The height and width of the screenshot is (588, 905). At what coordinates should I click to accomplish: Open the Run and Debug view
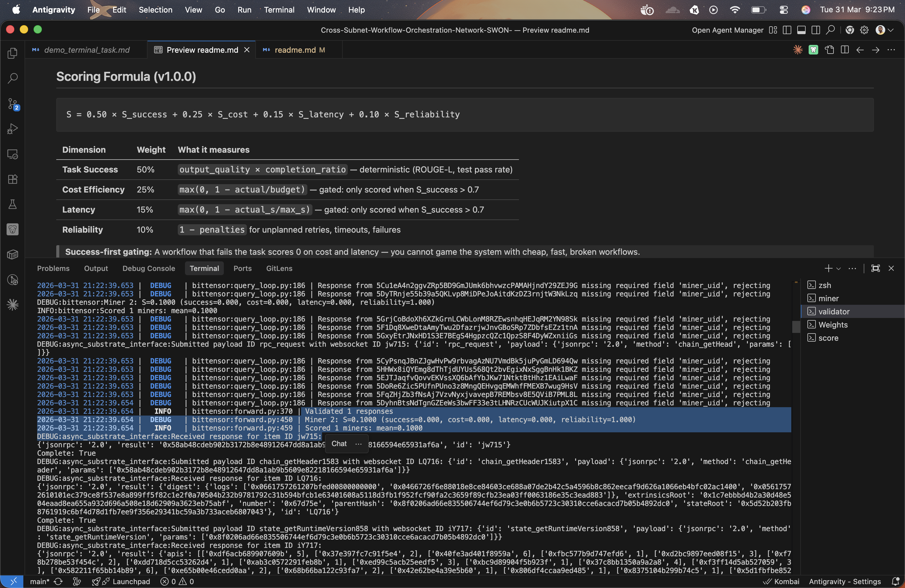(13, 129)
